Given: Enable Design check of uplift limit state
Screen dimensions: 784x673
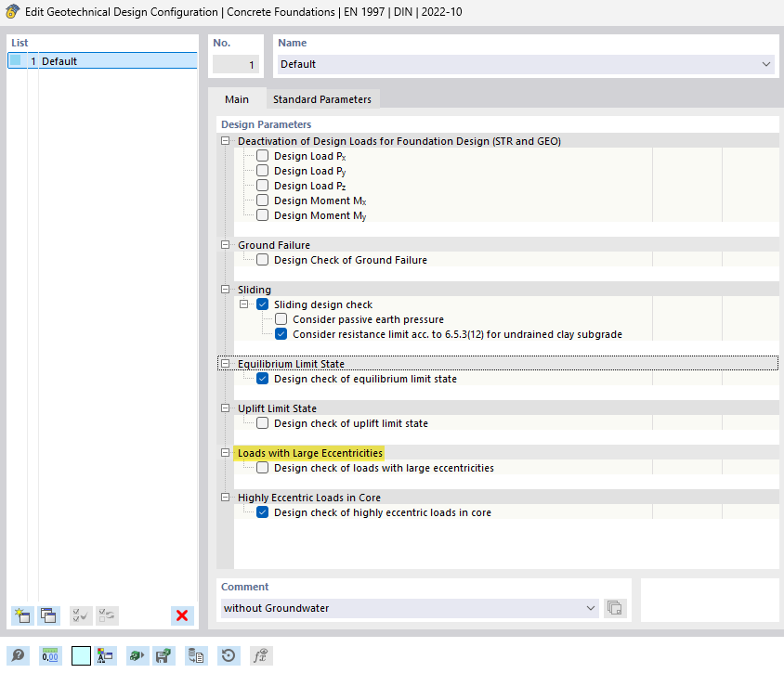Looking at the screenshot, I should [263, 423].
